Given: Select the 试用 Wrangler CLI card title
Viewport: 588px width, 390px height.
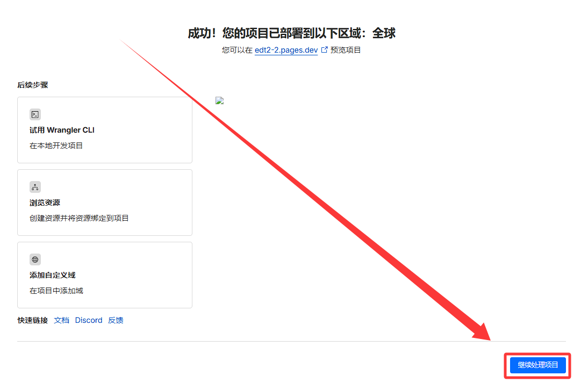Looking at the screenshot, I should pos(62,130).
